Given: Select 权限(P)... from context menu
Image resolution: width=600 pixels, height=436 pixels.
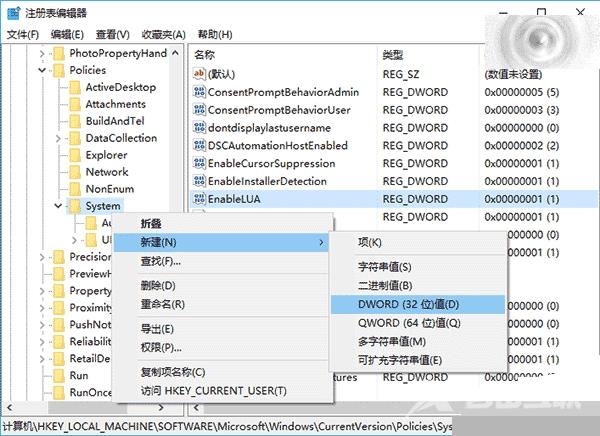Looking at the screenshot, I should 160,347.
